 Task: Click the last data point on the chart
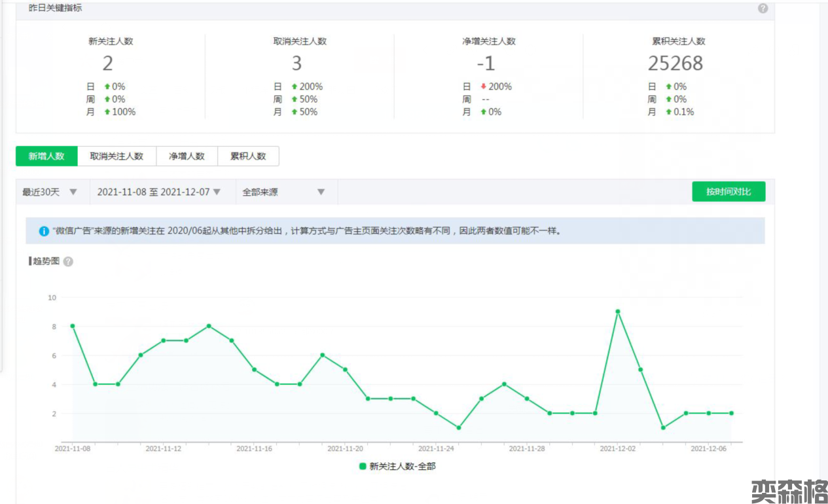point(730,413)
